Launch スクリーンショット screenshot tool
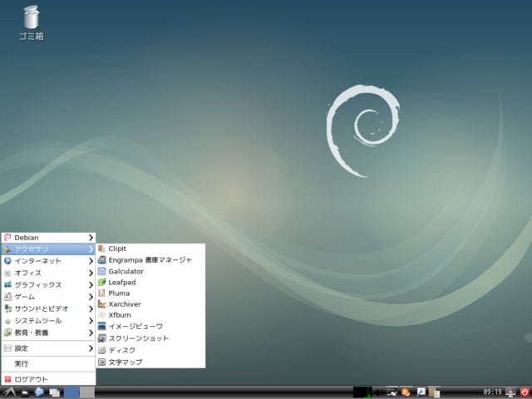The height and width of the screenshot is (399, 532). (150, 338)
